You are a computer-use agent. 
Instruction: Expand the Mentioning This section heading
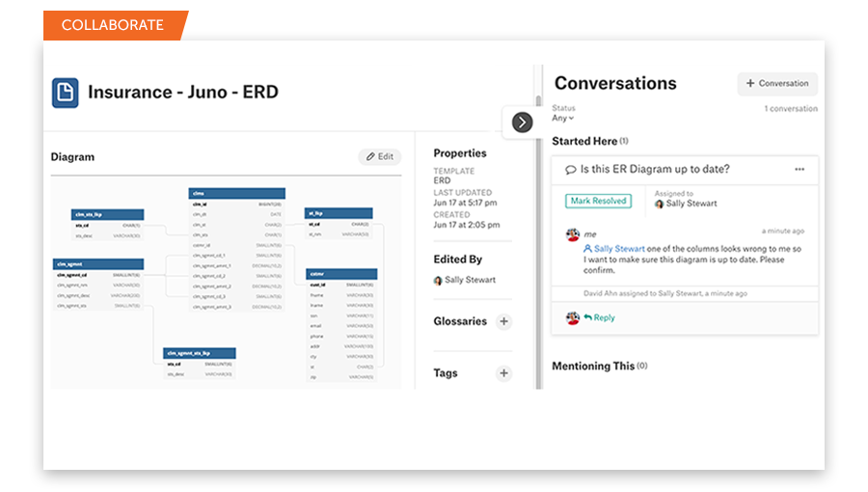[593, 367]
